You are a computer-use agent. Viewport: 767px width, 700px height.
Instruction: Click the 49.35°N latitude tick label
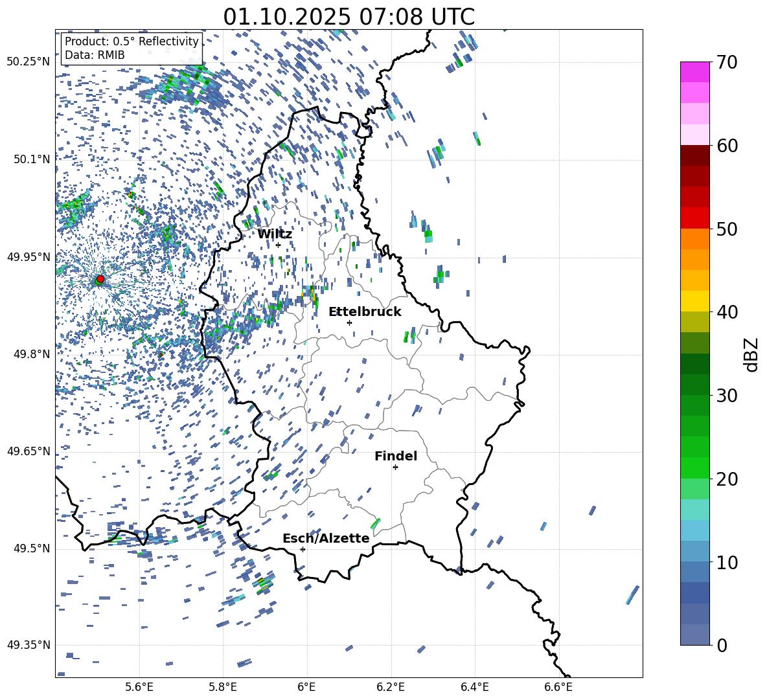point(29,645)
